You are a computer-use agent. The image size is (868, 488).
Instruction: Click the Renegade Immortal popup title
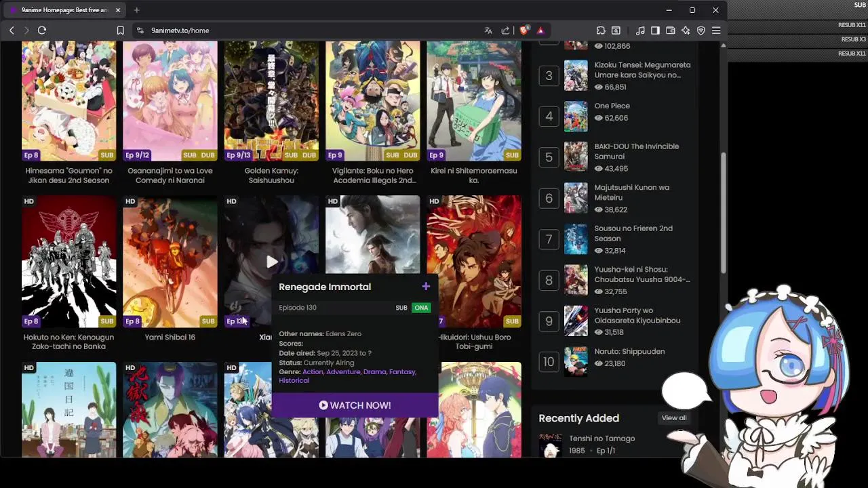[325, 287]
